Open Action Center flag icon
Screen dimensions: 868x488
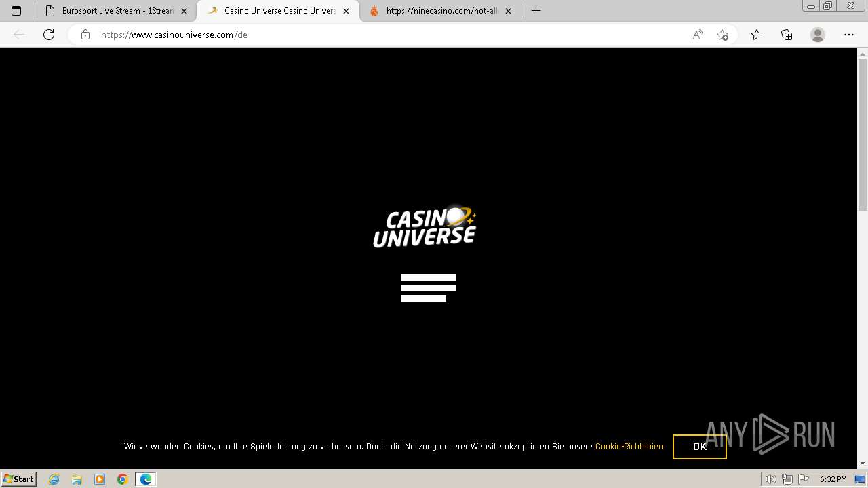tap(803, 479)
